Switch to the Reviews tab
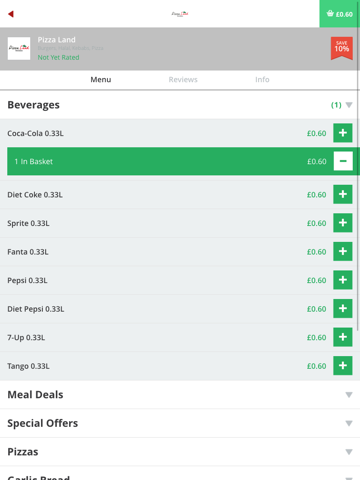 point(183,80)
